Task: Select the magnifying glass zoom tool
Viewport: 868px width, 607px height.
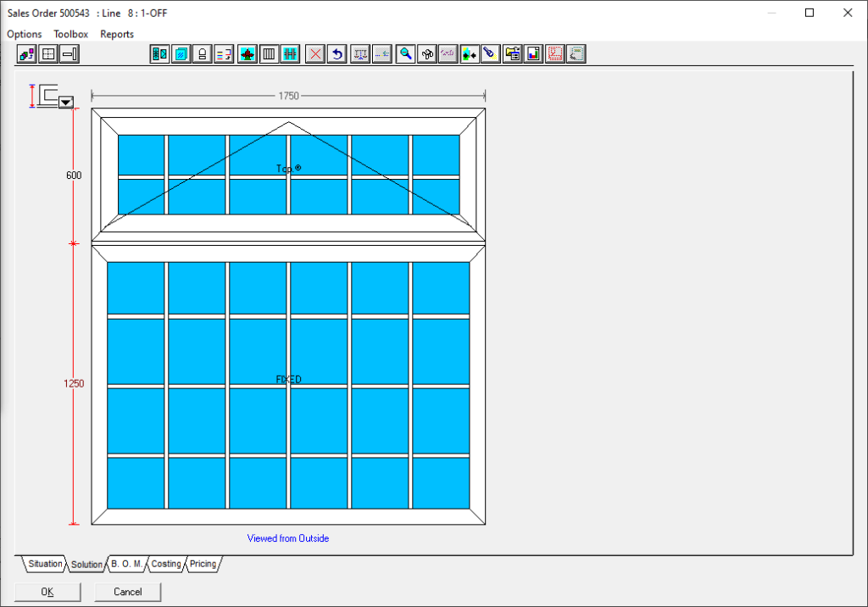Action: click(407, 54)
